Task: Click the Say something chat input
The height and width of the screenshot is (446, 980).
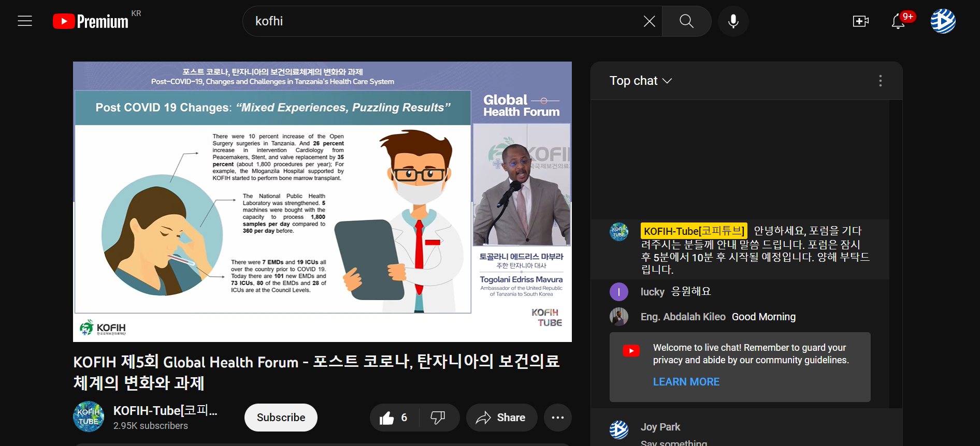Action: 673,442
